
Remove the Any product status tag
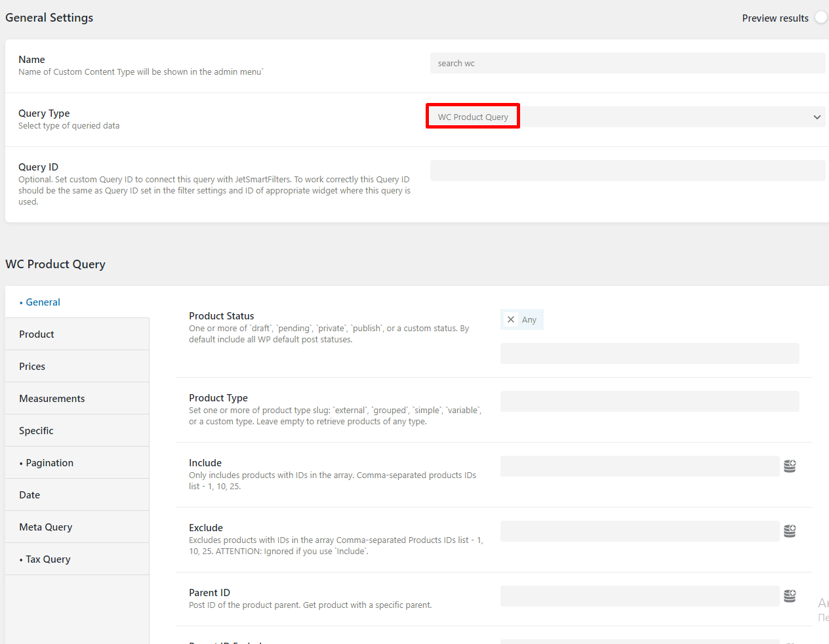(x=511, y=319)
